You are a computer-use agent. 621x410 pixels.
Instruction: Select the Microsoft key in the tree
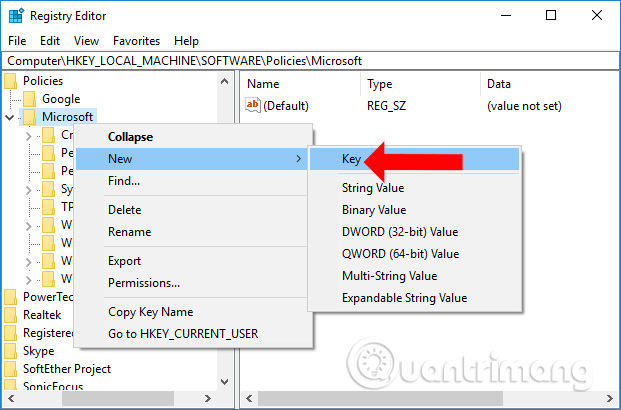tap(67, 117)
